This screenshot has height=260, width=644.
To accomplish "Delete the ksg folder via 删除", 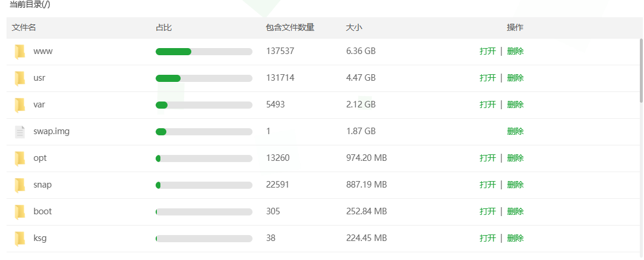I will click(515, 238).
